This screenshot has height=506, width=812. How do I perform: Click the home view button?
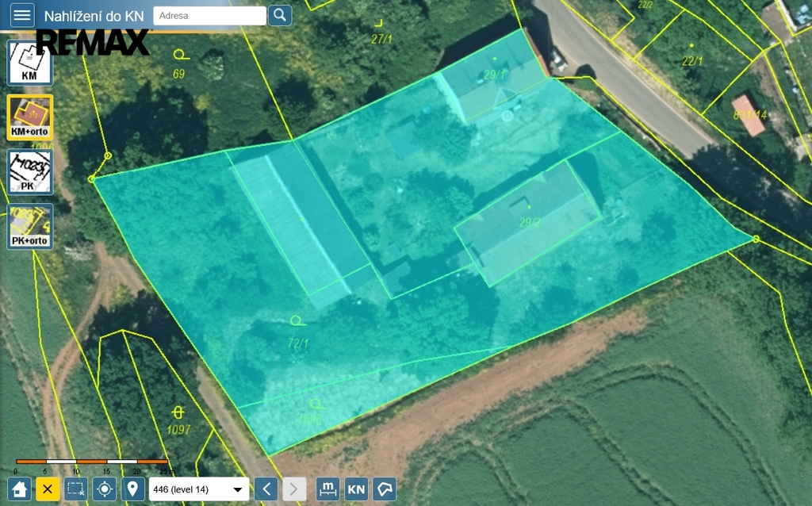(x=20, y=489)
